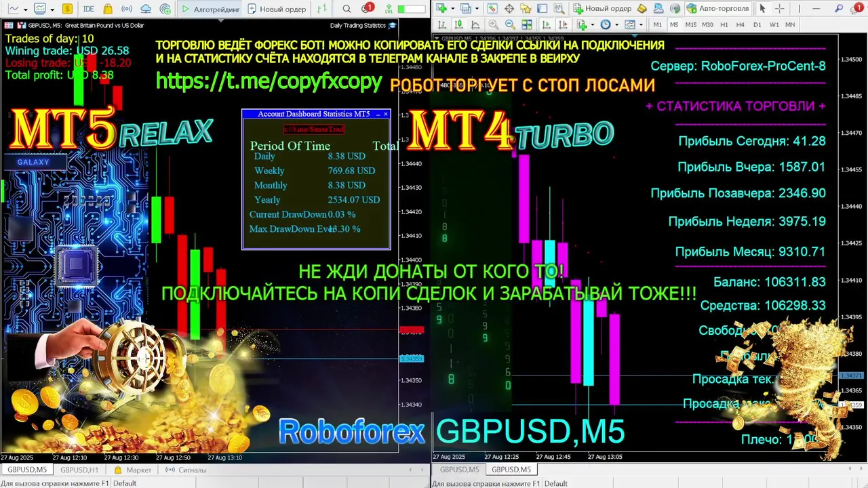This screenshot has width=868, height=488.
Task: Switch to GBPUSD,H1 tab in MT5
Action: pyautogui.click(x=79, y=470)
